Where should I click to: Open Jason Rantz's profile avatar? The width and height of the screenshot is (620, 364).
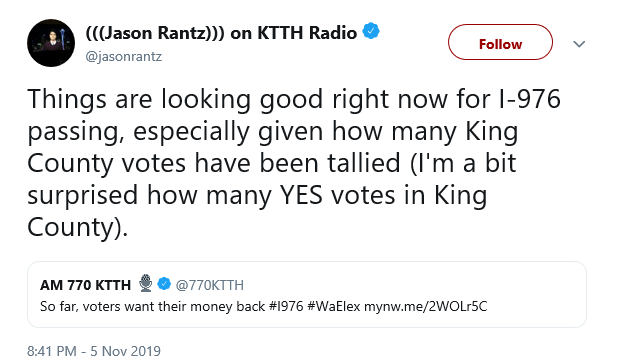pyautogui.click(x=51, y=43)
